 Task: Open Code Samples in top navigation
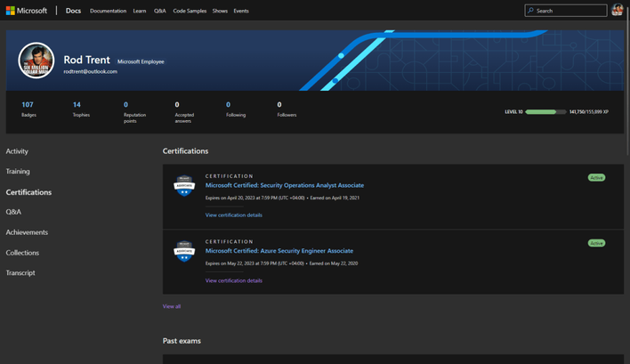190,11
